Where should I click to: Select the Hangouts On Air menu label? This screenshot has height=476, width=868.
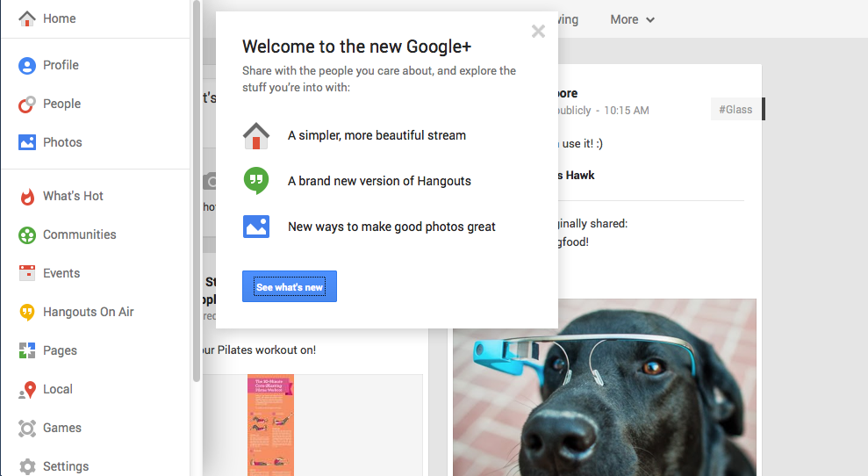coord(89,312)
